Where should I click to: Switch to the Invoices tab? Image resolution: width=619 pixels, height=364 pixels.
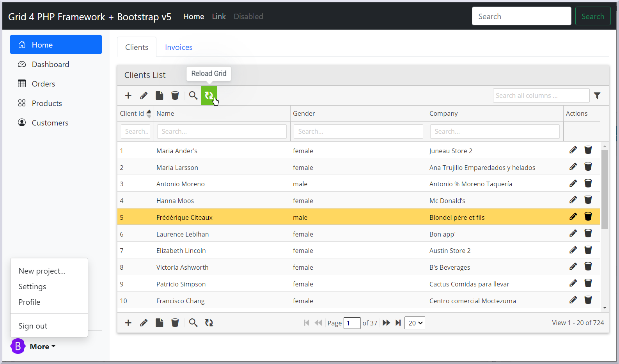(179, 47)
